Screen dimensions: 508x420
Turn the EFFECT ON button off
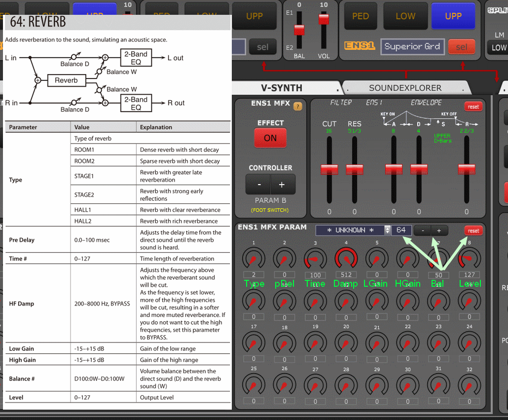click(x=270, y=138)
